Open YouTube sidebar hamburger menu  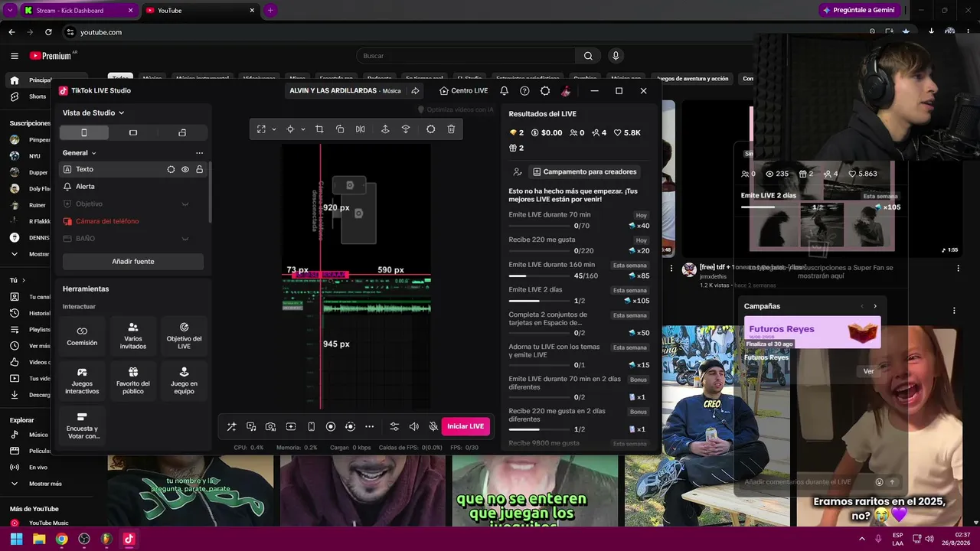pos(15,56)
